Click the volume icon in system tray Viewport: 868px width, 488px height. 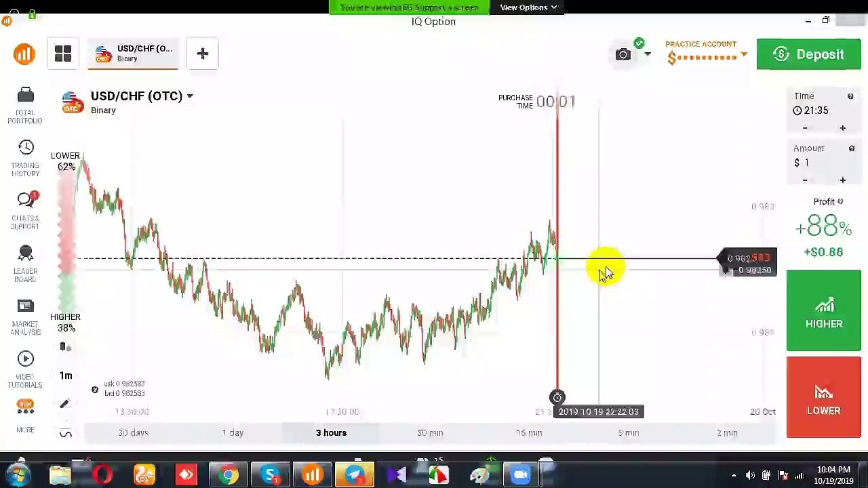(750, 475)
